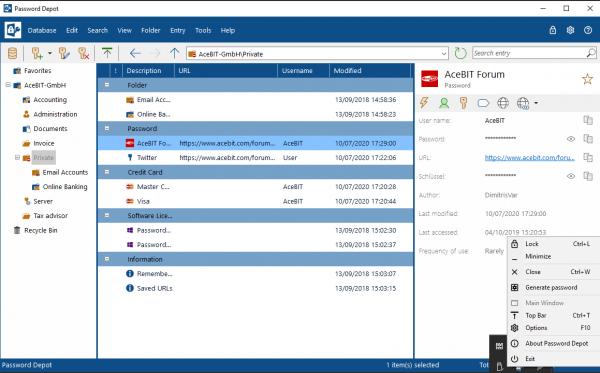Open the Help menu

click(228, 30)
